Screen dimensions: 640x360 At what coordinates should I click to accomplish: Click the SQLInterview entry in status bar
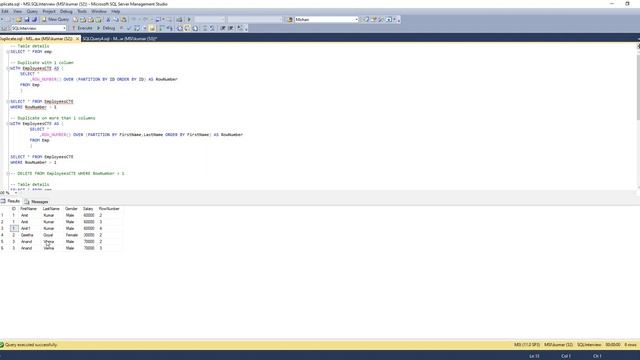point(589,345)
